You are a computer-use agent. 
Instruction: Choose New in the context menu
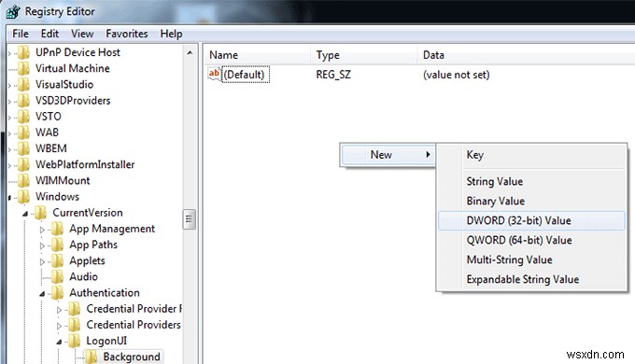388,155
